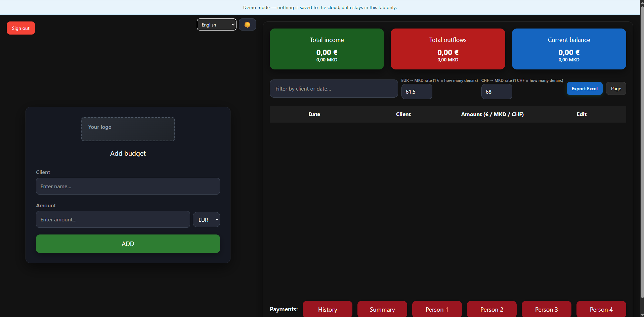Image resolution: width=644 pixels, height=317 pixels.
Task: Click the Sign out button
Action: (x=21, y=28)
